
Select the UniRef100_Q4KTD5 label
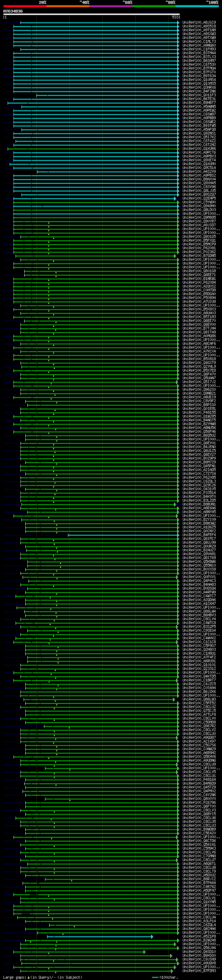(199, 677)
